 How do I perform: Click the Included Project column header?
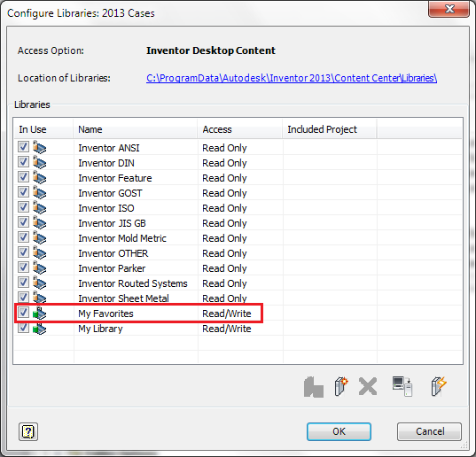click(x=330, y=129)
